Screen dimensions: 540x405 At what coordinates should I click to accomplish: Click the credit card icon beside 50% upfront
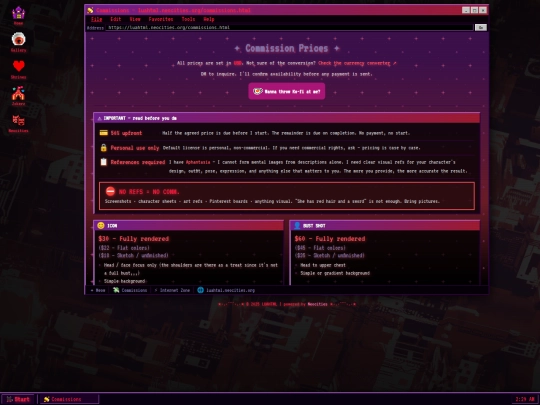(103, 133)
